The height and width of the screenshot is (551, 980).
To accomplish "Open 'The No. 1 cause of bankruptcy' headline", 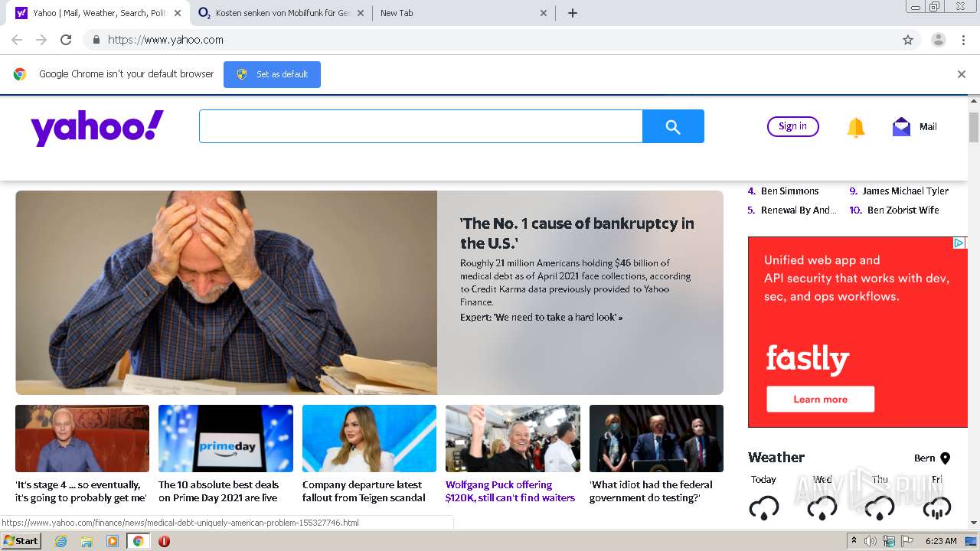I will point(577,233).
